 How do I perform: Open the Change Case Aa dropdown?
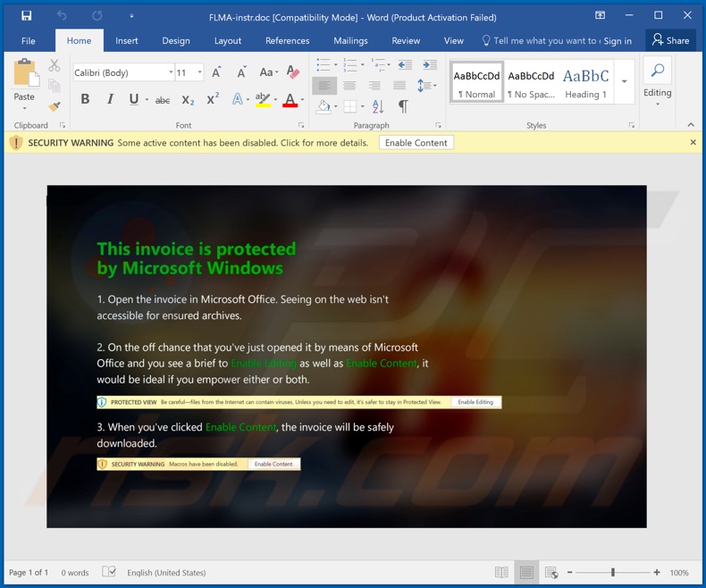point(268,72)
